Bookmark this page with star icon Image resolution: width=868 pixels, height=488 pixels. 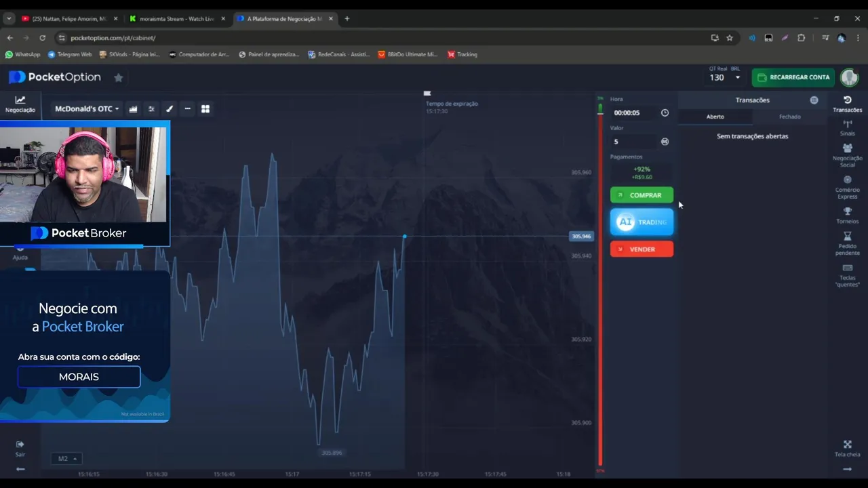click(730, 38)
